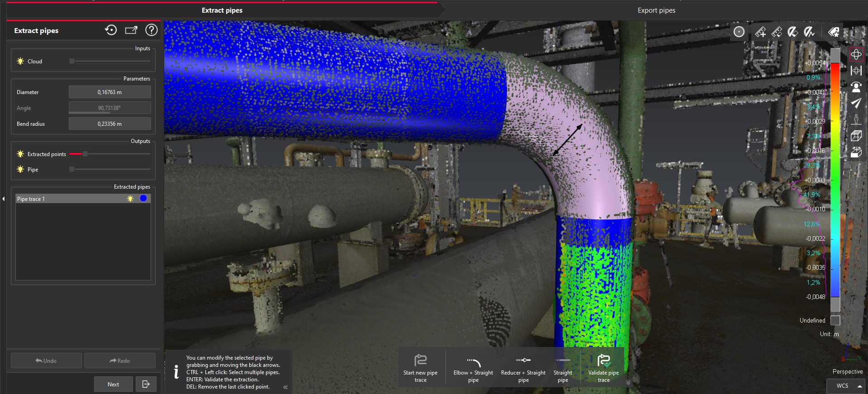The height and width of the screenshot is (394, 868).
Task: Select the orbit navigation mode icon
Action: pyautogui.click(x=856, y=55)
